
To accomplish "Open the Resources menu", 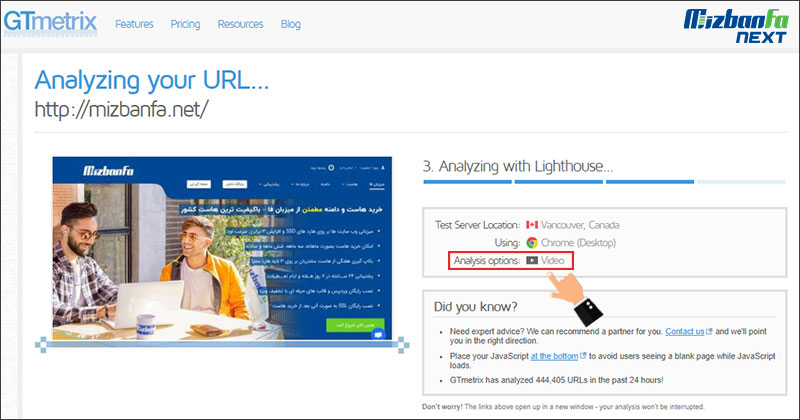I will (x=240, y=24).
